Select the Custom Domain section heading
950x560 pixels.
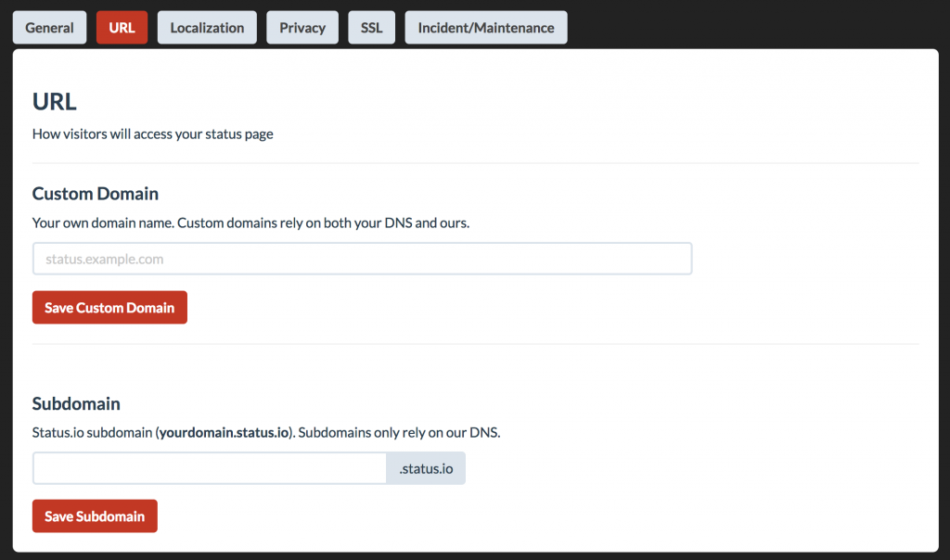95,194
